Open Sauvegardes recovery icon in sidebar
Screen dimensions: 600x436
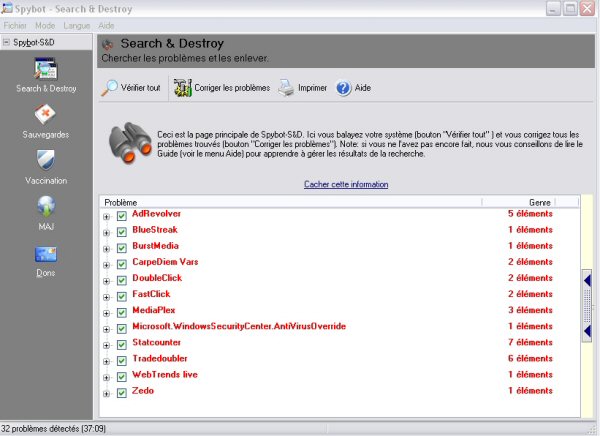point(45,114)
